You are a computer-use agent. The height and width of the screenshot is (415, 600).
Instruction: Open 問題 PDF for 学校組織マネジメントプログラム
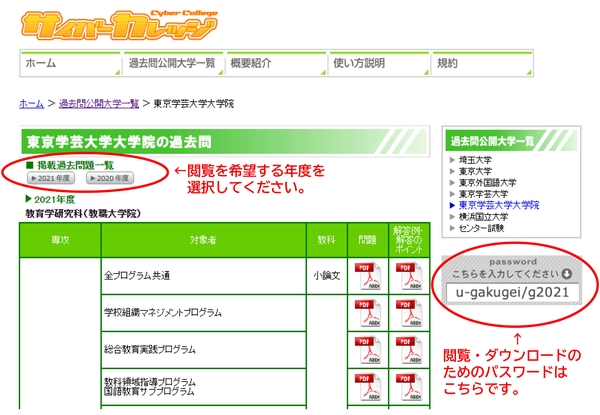coord(368,313)
